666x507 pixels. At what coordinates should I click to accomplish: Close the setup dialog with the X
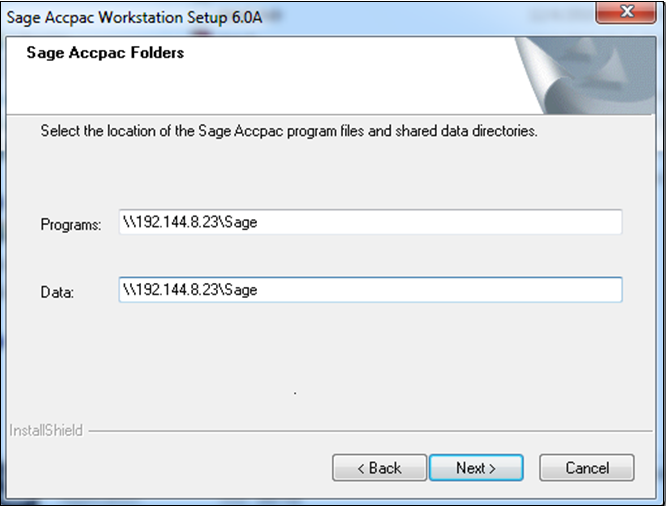(x=626, y=12)
